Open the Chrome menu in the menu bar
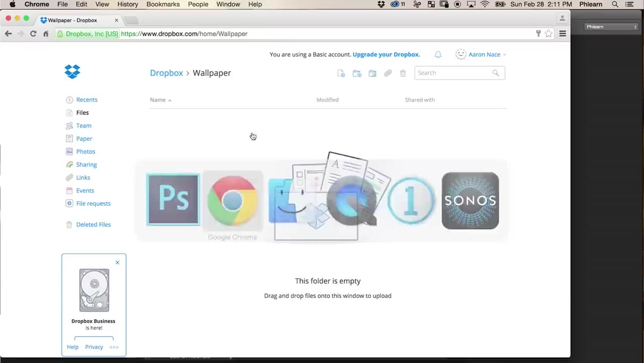Viewport: 644px width, 363px height. [36, 4]
